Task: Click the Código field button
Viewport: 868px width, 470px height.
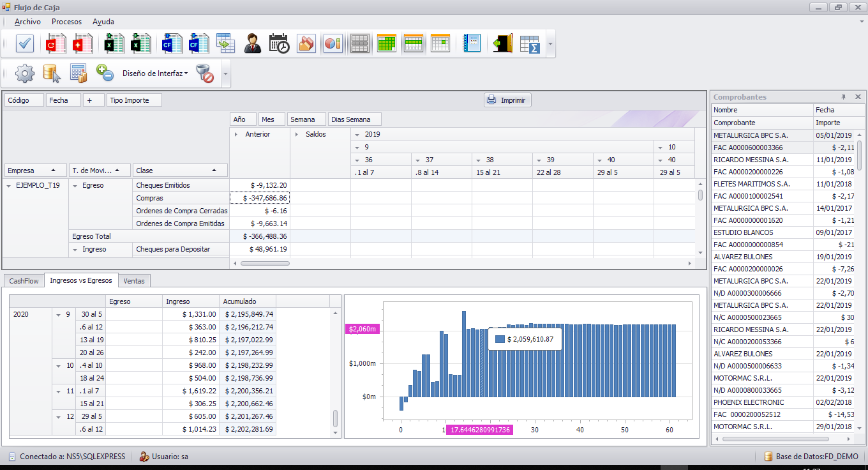Action: 24,100
